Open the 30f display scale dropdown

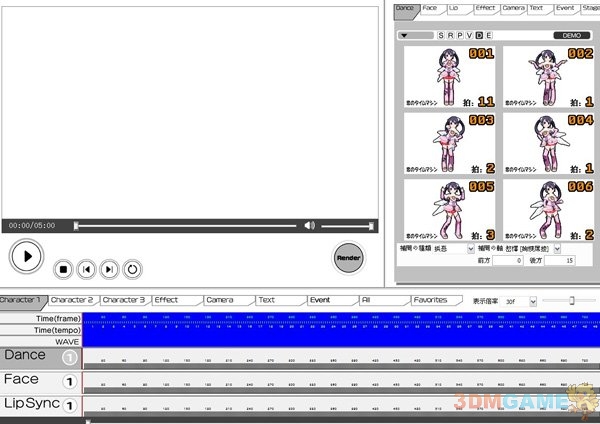(x=533, y=300)
